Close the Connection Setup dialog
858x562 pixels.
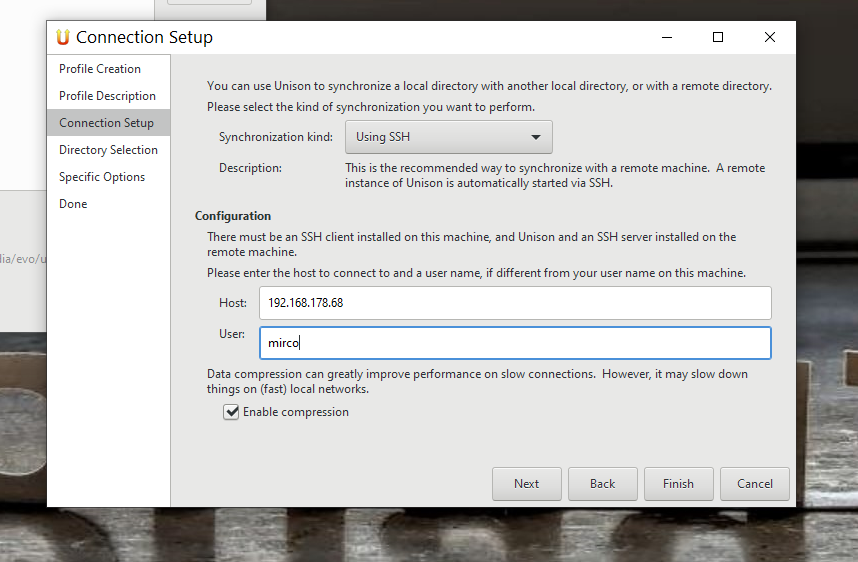tap(769, 37)
